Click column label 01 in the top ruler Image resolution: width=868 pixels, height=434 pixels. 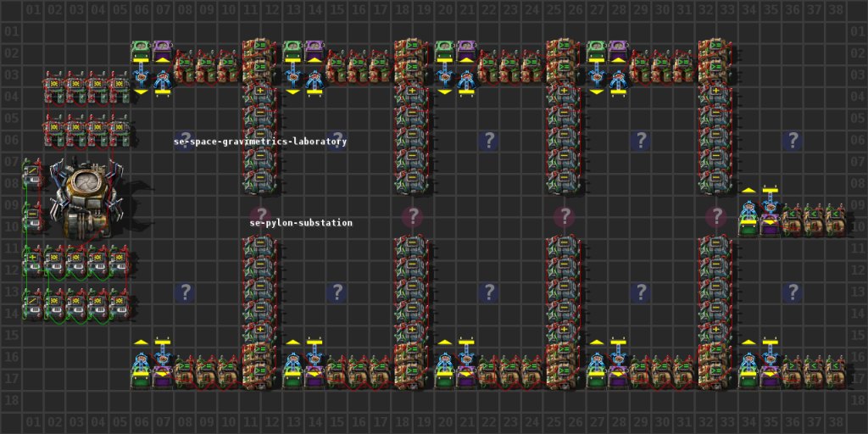point(33,10)
